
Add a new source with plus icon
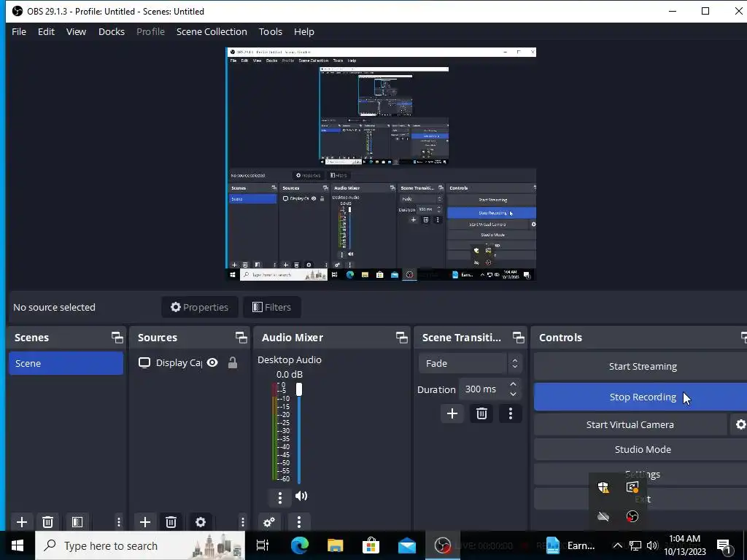pos(145,522)
